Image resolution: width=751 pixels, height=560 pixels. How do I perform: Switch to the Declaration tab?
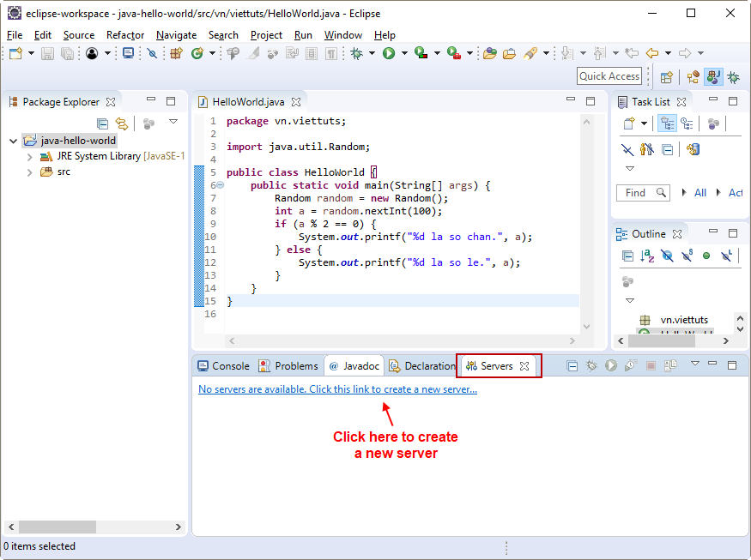coord(422,366)
